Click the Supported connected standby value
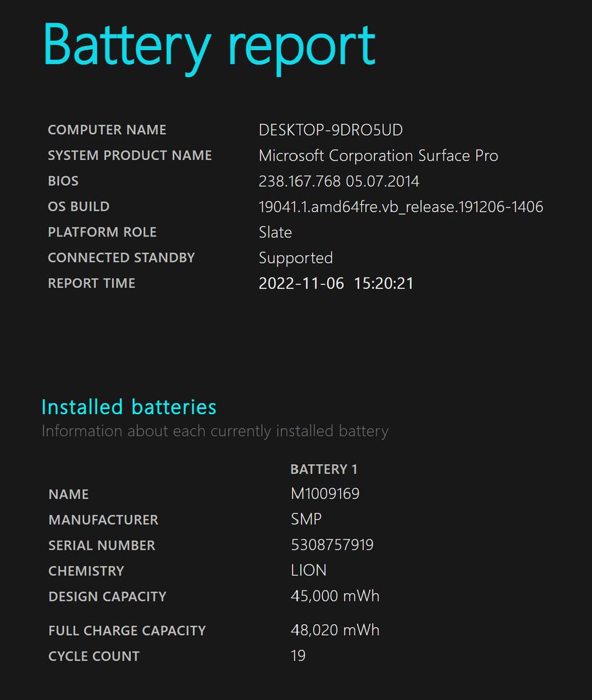592x700 pixels. (x=296, y=258)
